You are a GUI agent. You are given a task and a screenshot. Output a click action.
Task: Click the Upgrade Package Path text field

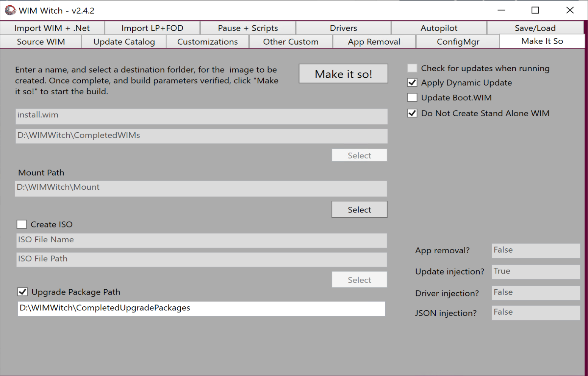tap(201, 308)
